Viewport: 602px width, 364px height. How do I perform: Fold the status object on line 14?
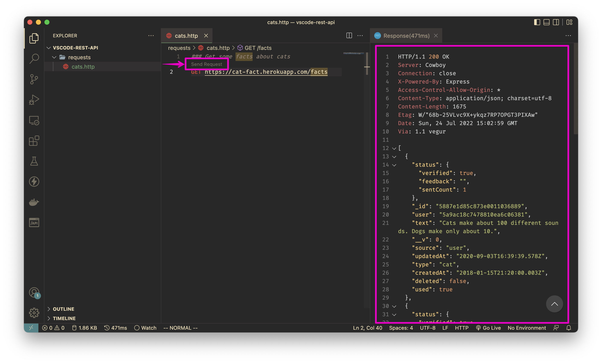pyautogui.click(x=394, y=165)
